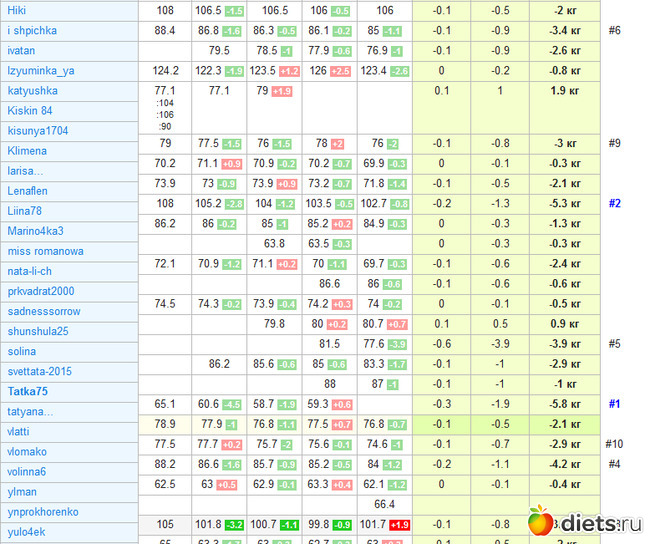650x544 pixels.
Task: Click the blue #1 rank label
Action: tap(614, 404)
